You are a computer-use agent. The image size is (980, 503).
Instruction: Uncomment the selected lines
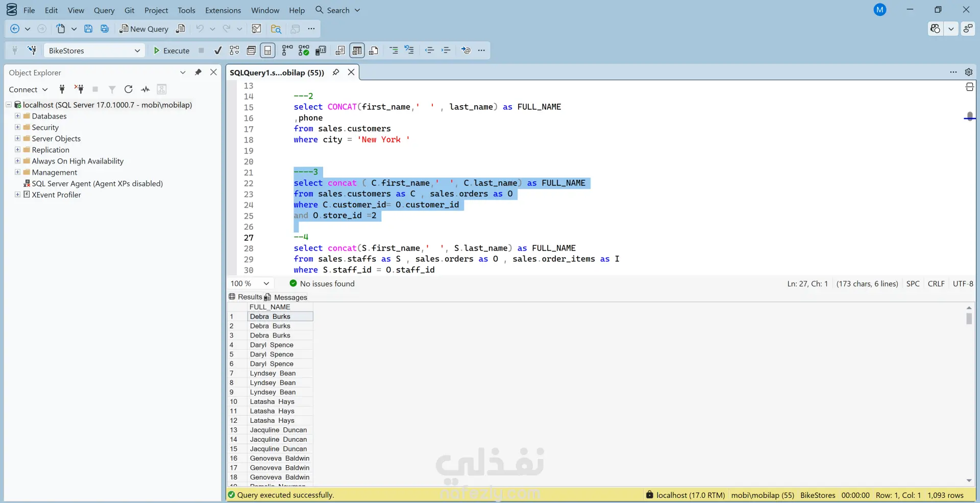click(409, 50)
